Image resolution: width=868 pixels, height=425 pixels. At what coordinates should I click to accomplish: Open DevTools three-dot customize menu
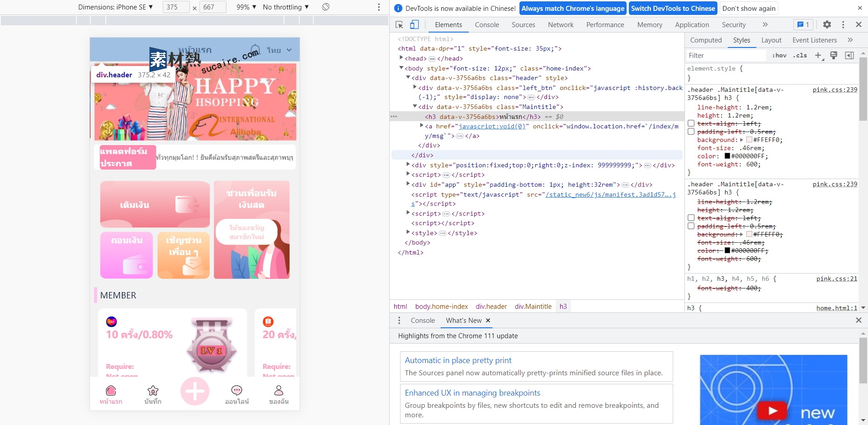[x=843, y=25]
